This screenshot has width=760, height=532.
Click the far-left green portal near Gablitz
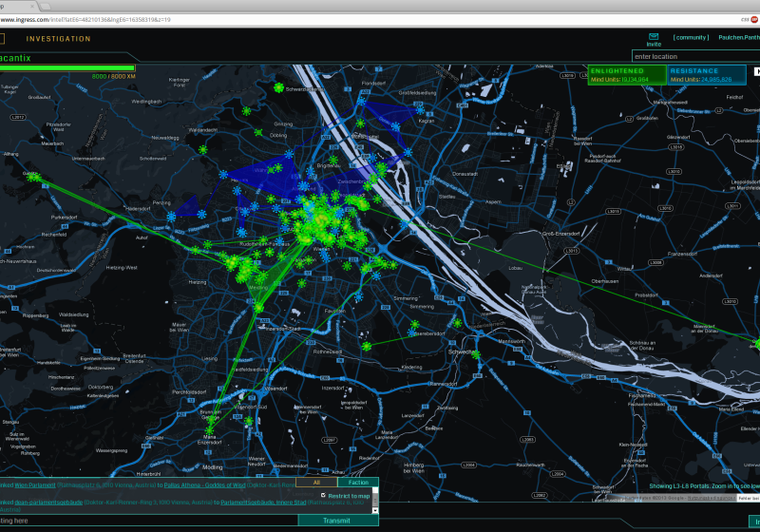(32, 177)
